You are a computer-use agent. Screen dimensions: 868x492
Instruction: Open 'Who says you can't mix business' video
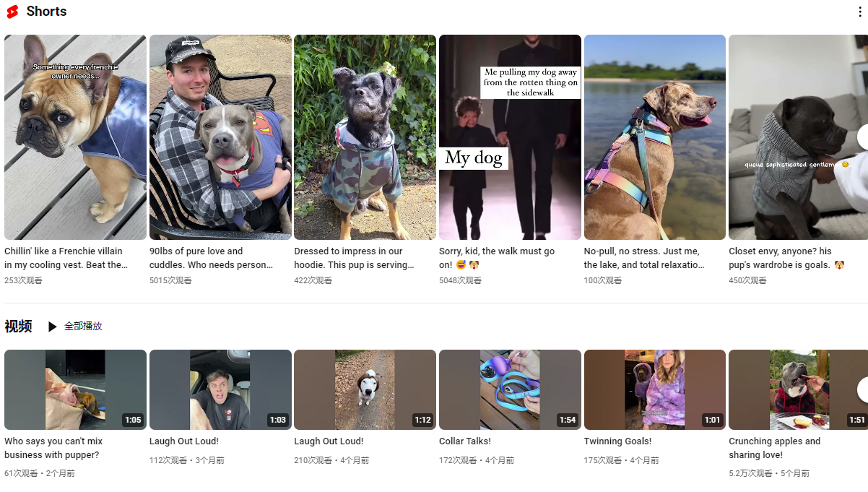[x=53, y=448]
